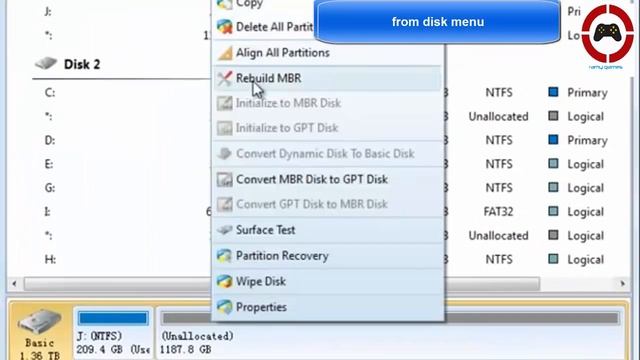Select the E: partition row
The width and height of the screenshot is (640, 360).
pos(318,164)
